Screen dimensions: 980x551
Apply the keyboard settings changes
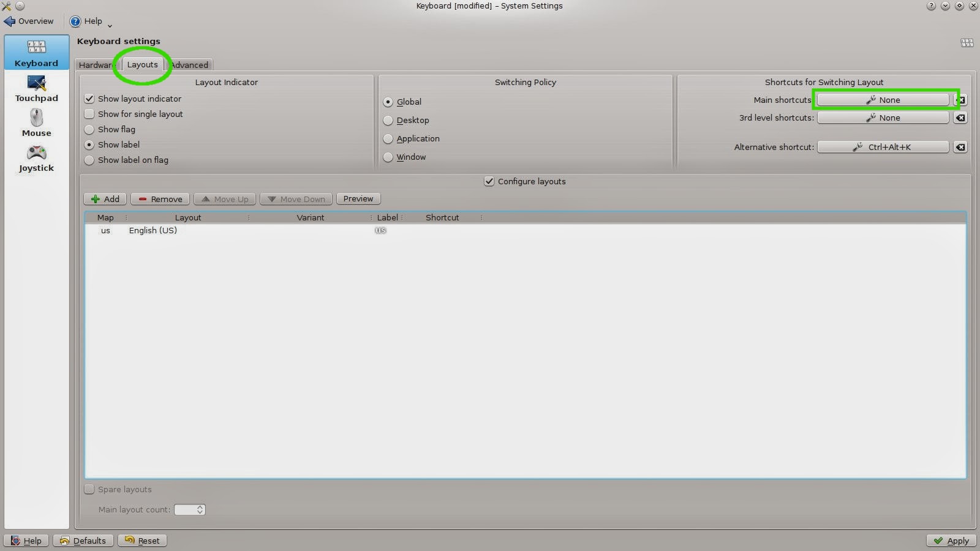tap(951, 541)
